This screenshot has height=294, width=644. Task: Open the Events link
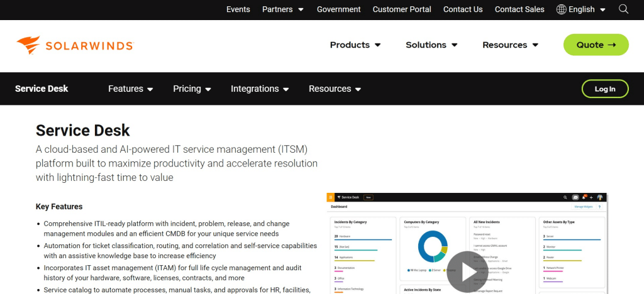(x=238, y=9)
